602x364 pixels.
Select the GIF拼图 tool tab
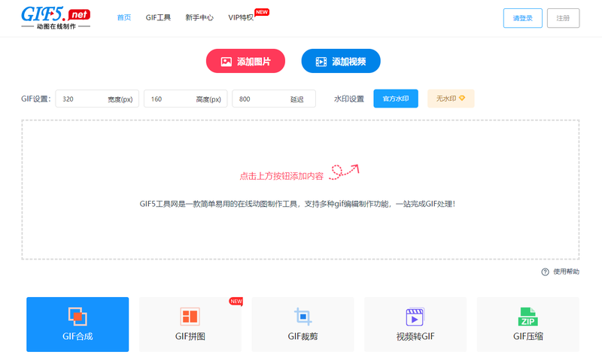[190, 324]
